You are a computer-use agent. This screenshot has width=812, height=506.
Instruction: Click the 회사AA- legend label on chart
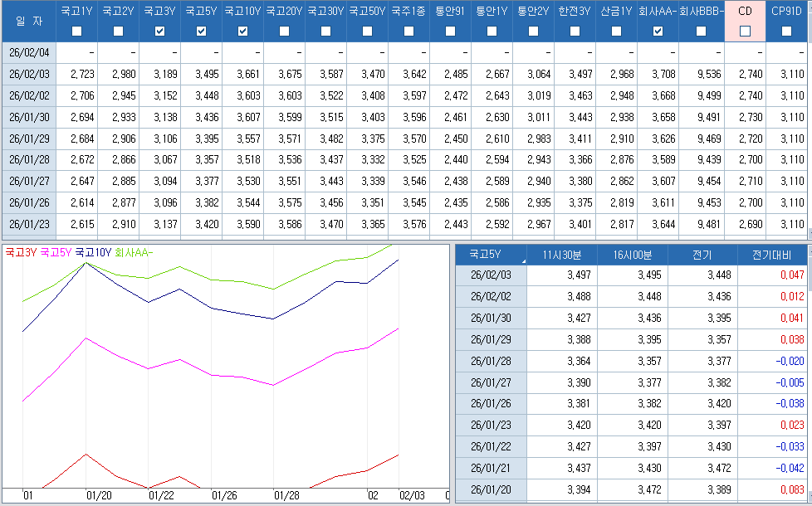[x=133, y=252]
